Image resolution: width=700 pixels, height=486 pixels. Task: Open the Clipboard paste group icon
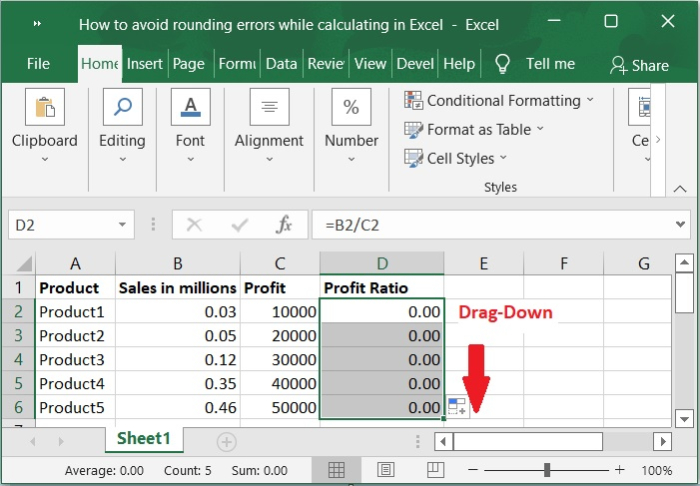(x=44, y=108)
